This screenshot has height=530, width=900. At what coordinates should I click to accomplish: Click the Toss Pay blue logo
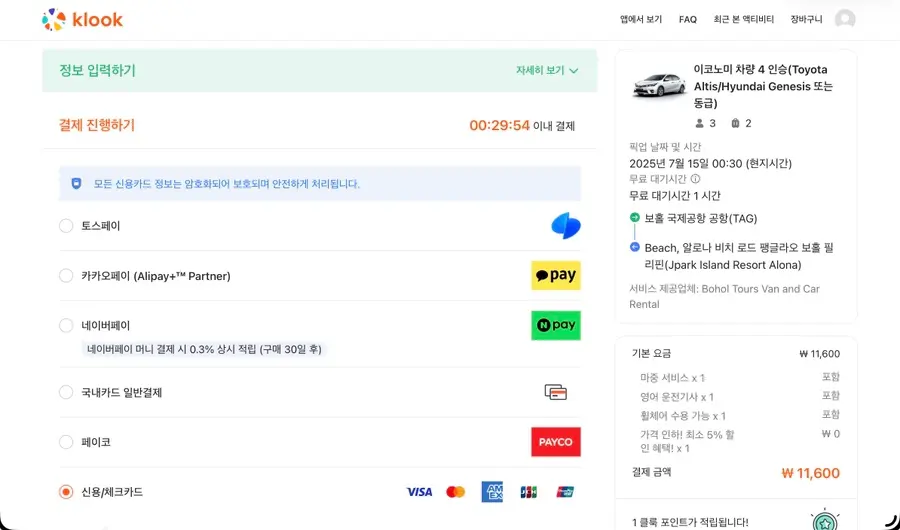565,226
